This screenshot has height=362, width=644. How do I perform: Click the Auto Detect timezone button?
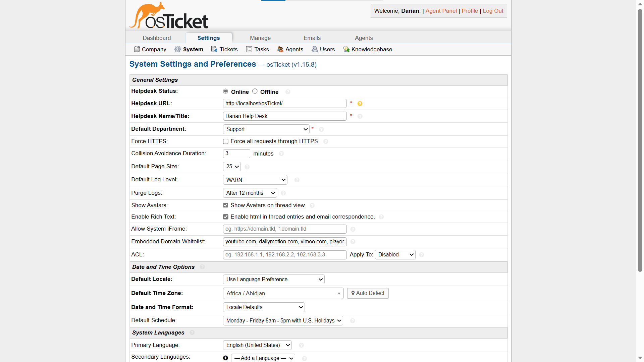[368, 293]
